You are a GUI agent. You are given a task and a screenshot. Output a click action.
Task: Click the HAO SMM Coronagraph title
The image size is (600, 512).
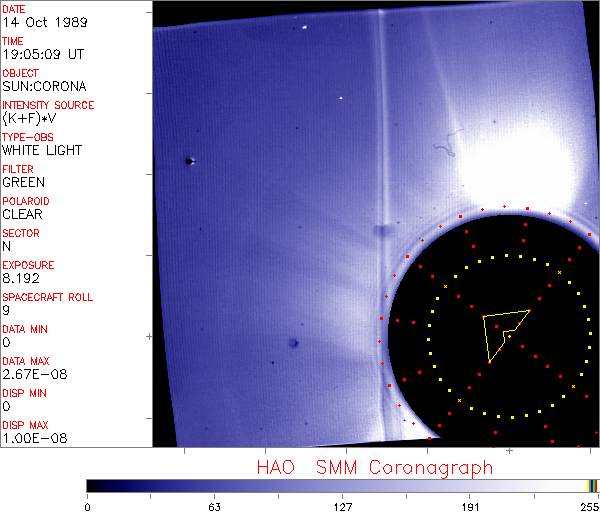point(375,467)
